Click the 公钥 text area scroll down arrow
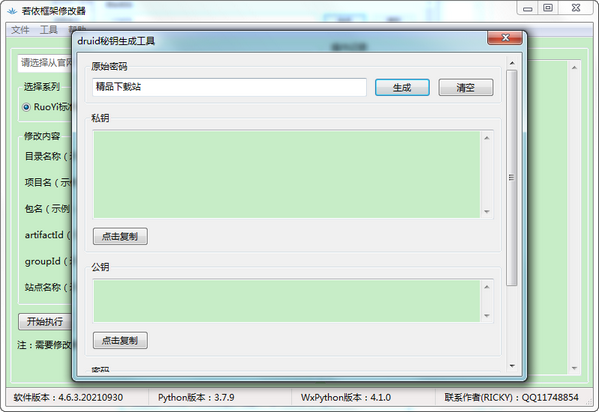Viewport: 599px width, 412px height. pyautogui.click(x=487, y=316)
